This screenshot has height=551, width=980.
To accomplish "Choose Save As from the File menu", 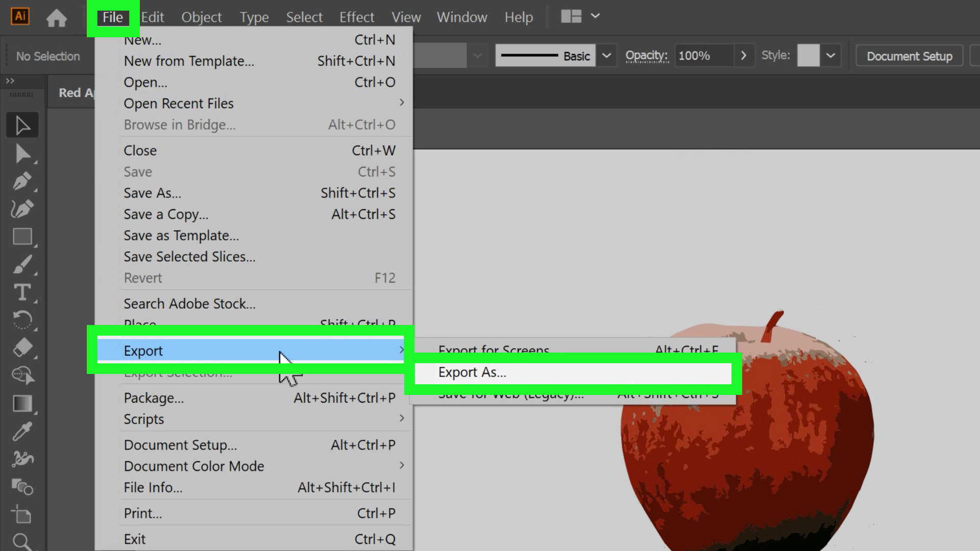I will point(152,193).
